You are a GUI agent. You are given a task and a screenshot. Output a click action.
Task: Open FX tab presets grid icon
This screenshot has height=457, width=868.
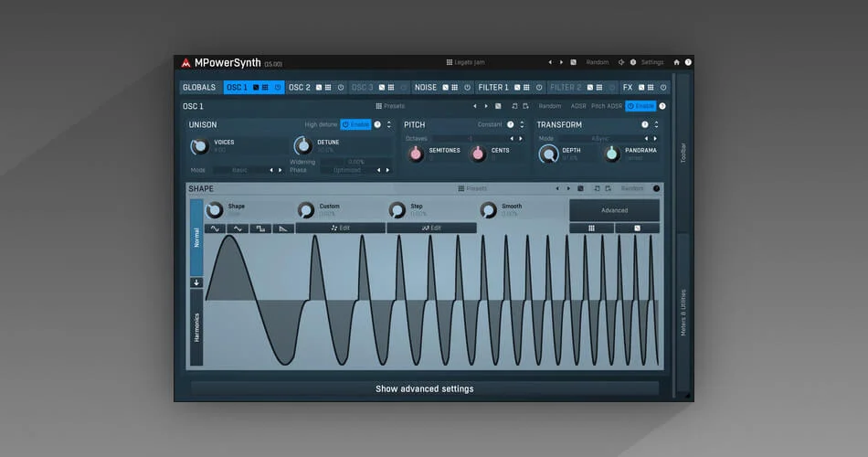click(651, 88)
